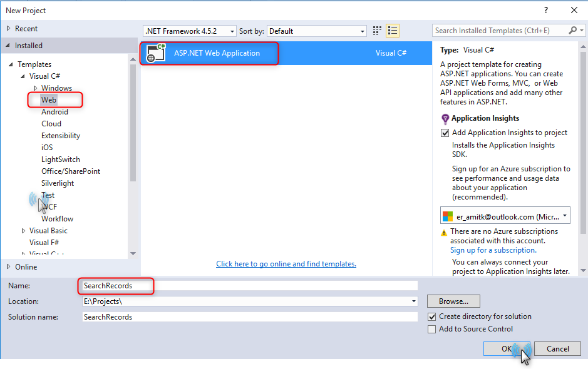This screenshot has height=369, width=588.
Task: Open the search options dropdown arrow
Action: [x=582, y=31]
